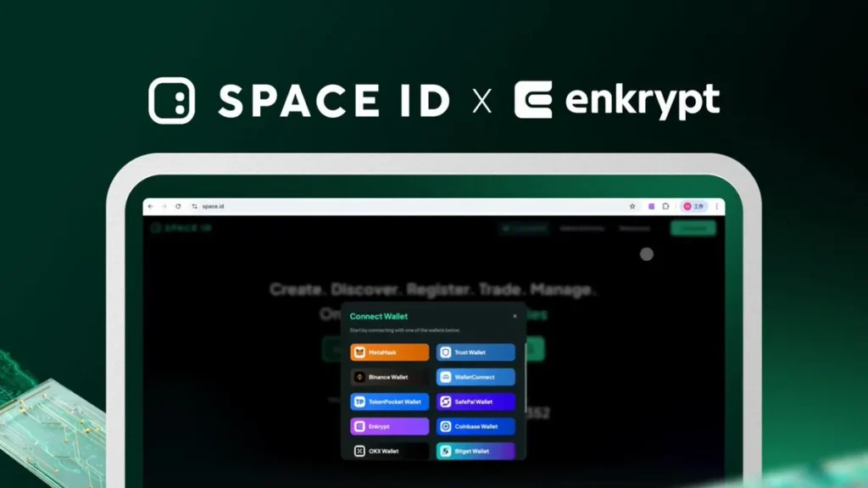Connect using the Bitget Wallet option
The width and height of the screenshot is (868, 488).
point(476,451)
